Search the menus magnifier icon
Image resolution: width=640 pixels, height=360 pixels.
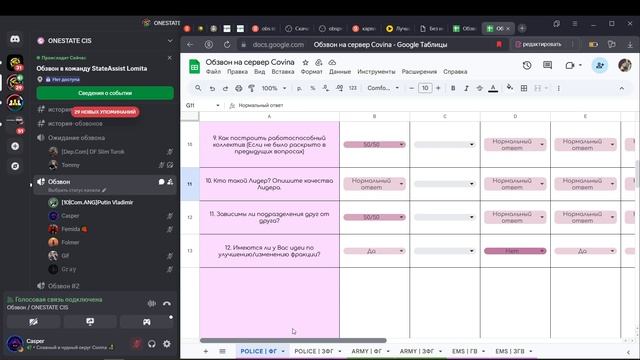click(x=198, y=88)
